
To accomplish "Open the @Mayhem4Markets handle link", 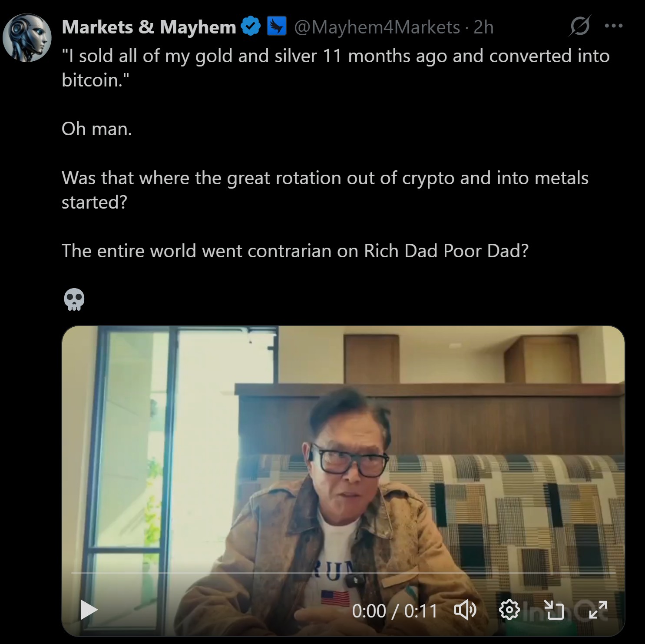I will (377, 27).
